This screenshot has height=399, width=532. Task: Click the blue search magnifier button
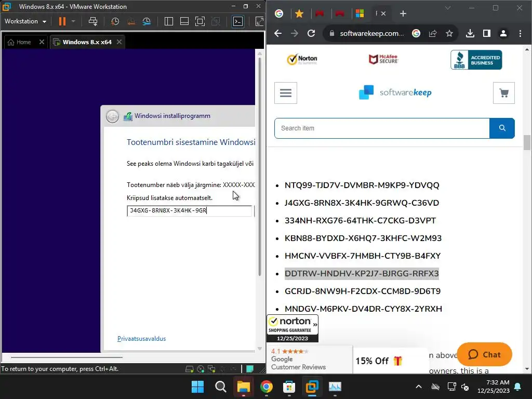502,128
